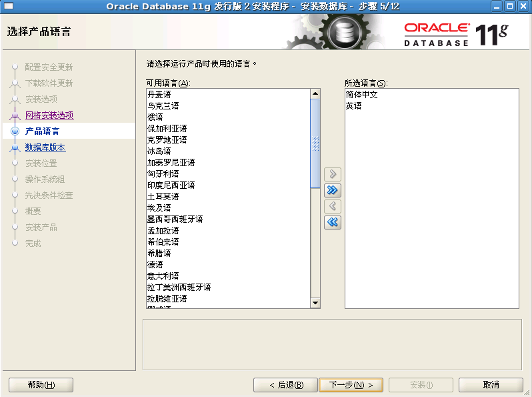Click the empty message area below lists
Image resolution: width=532 pixels, height=397 pixels.
(332, 344)
